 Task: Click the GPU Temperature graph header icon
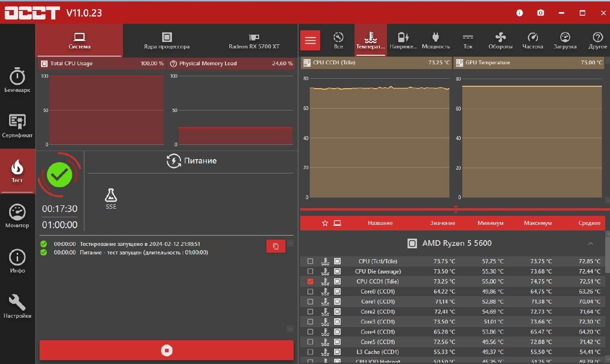coord(459,62)
